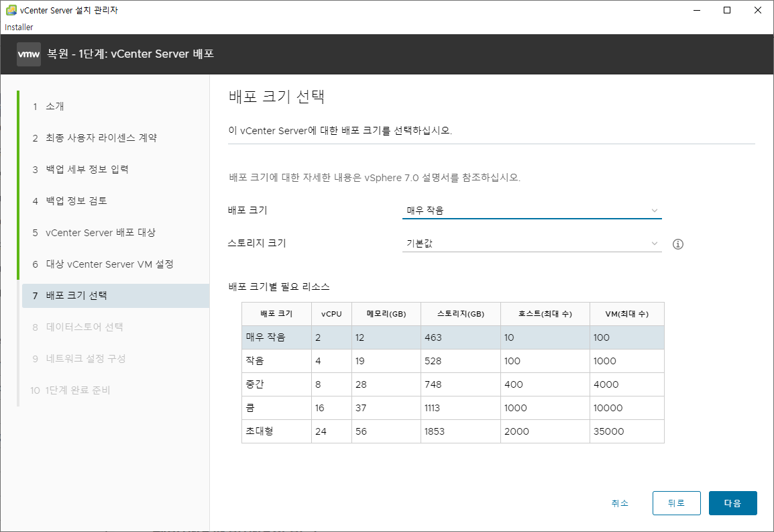Click the 작음 row label in table

click(x=255, y=361)
